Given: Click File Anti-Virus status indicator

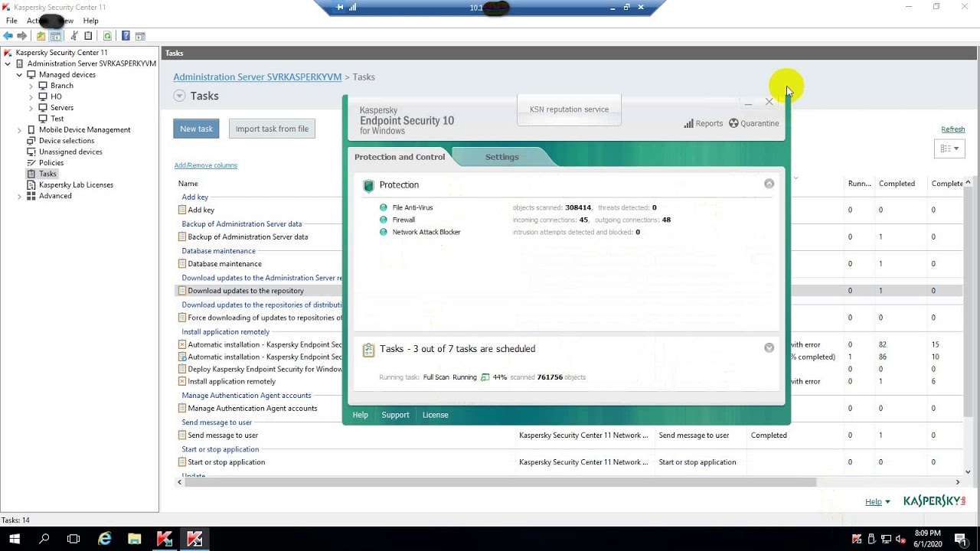Looking at the screenshot, I should 384,207.
